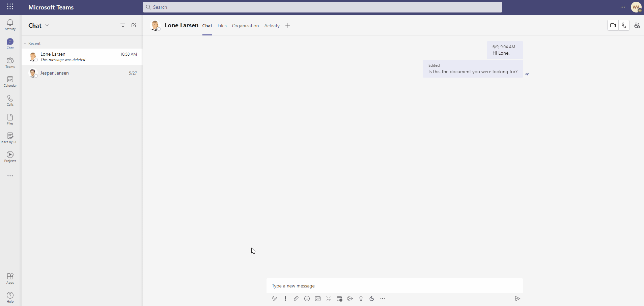Set delivery options exclamation icon
Screen dimensions: 644x306
(x=285, y=299)
